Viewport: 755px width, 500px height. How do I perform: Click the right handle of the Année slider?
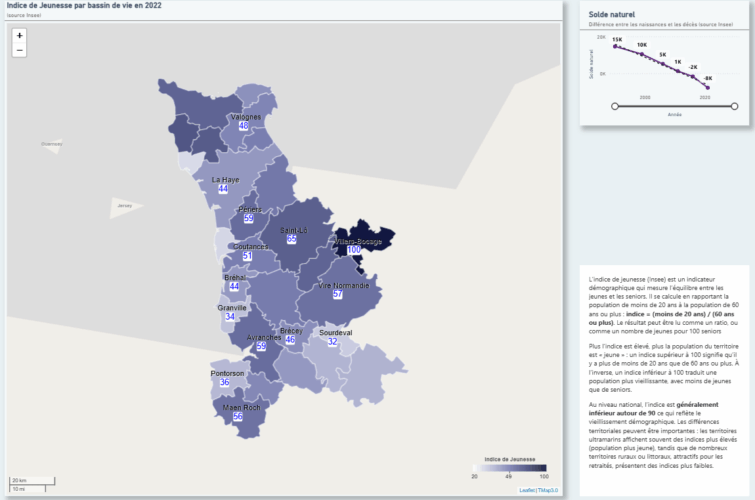coord(734,105)
